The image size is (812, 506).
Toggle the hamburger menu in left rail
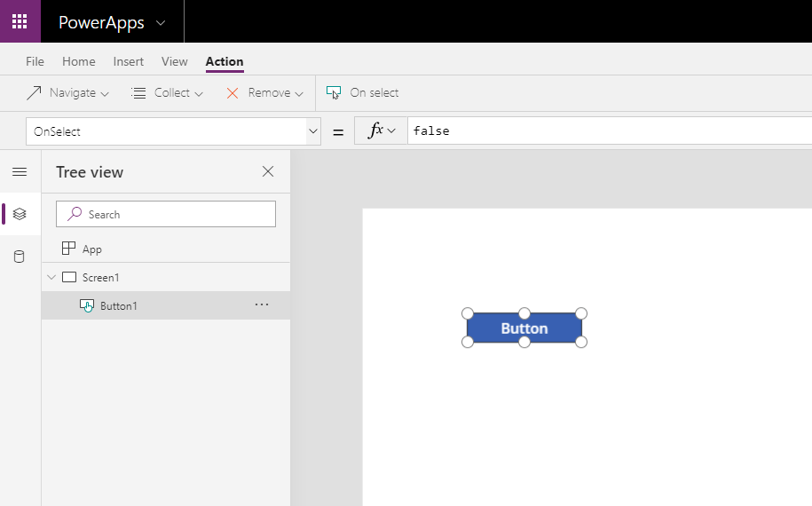point(20,172)
